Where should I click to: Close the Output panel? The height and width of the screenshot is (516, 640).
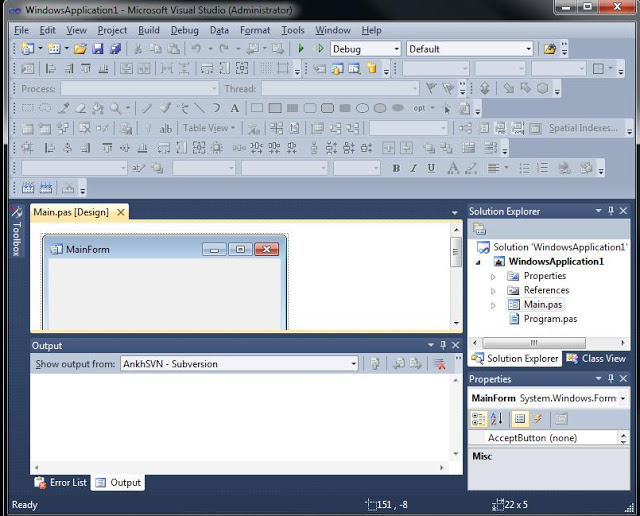(456, 345)
